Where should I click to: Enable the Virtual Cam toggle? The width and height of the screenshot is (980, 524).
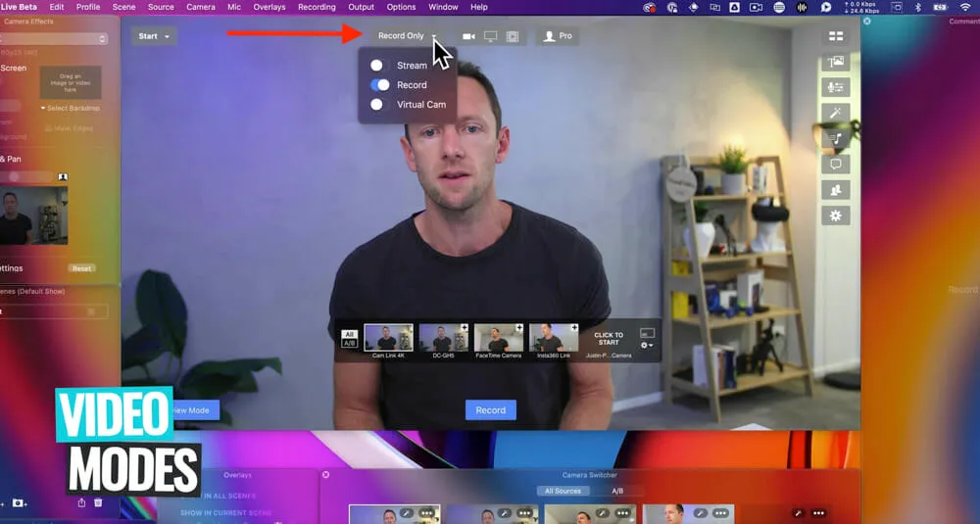[x=377, y=105]
